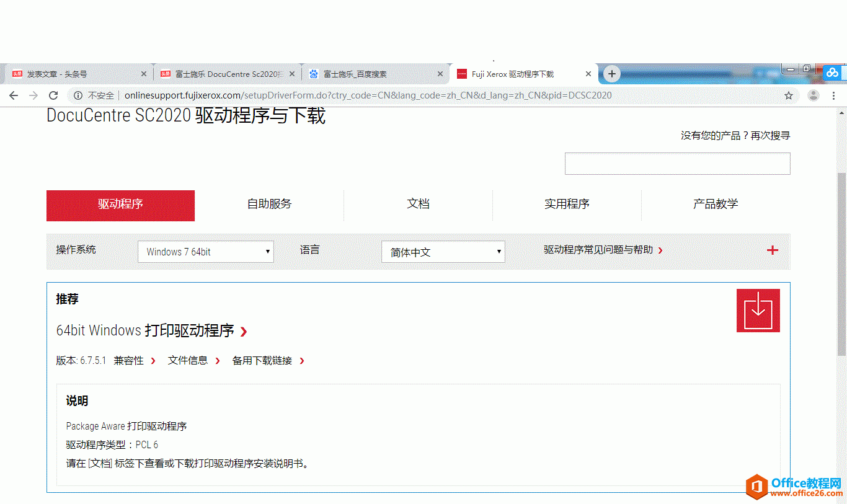Expand 兼容性 details
The width and height of the screenshot is (847, 504).
135,361
